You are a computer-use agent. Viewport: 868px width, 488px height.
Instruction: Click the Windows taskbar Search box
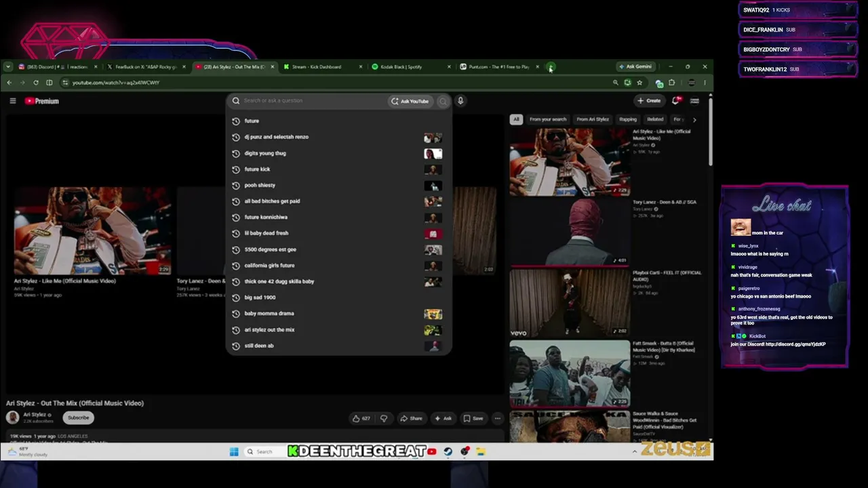pos(264,451)
